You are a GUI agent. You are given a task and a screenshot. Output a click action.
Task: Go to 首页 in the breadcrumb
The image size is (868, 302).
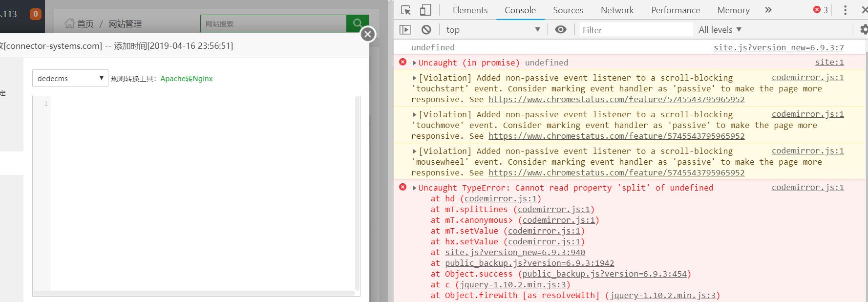point(85,24)
